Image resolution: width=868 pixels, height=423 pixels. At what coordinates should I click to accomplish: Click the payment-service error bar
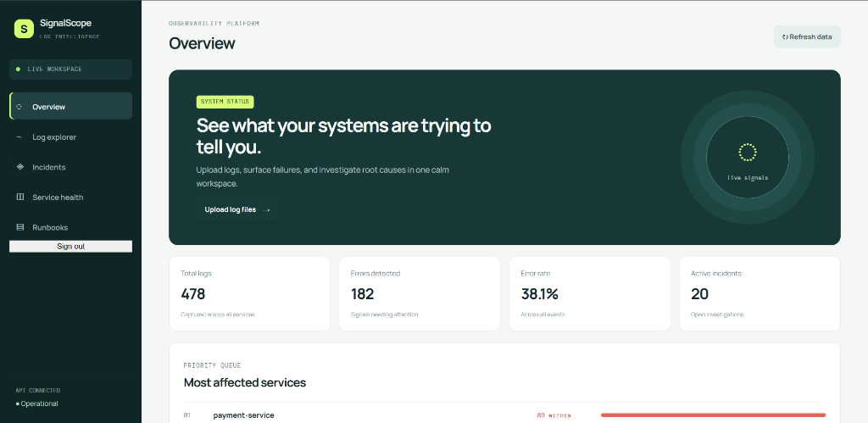coord(713,415)
